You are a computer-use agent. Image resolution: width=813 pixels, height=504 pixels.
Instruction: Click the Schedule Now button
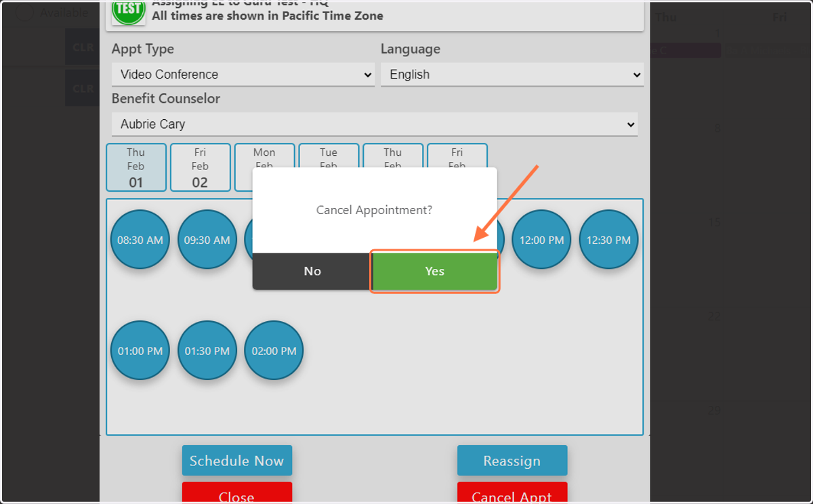(237, 461)
